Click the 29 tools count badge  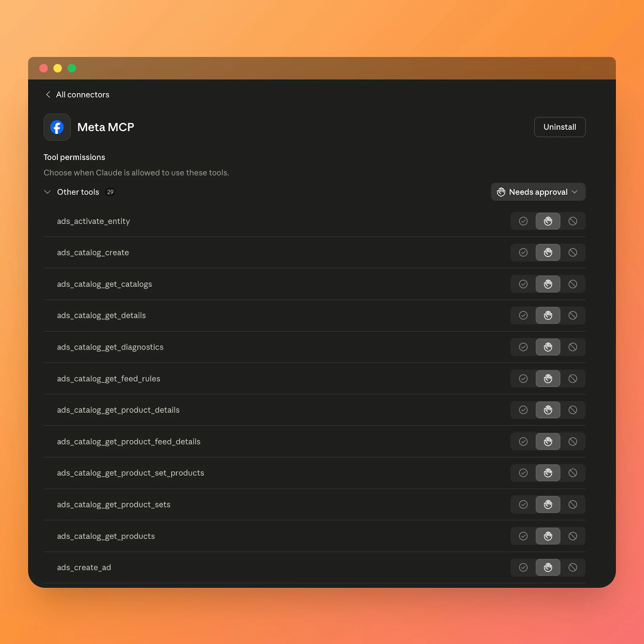point(110,192)
